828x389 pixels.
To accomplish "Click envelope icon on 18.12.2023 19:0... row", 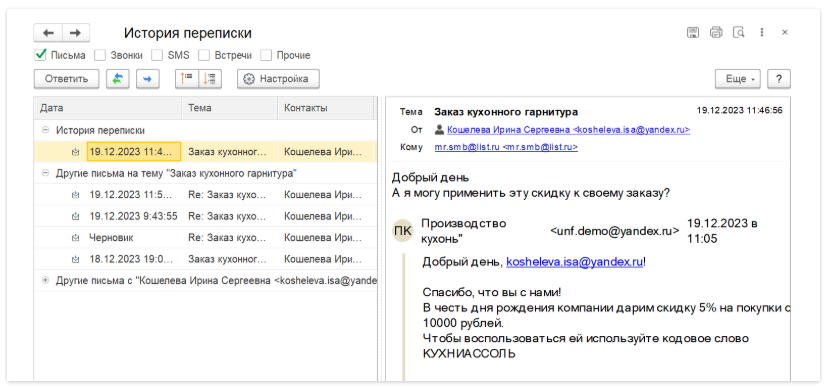I will click(x=76, y=259).
